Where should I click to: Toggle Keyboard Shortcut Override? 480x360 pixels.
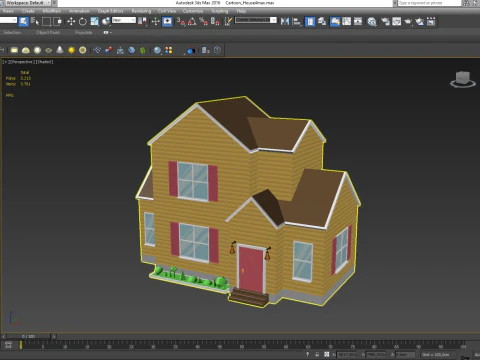click(167, 22)
